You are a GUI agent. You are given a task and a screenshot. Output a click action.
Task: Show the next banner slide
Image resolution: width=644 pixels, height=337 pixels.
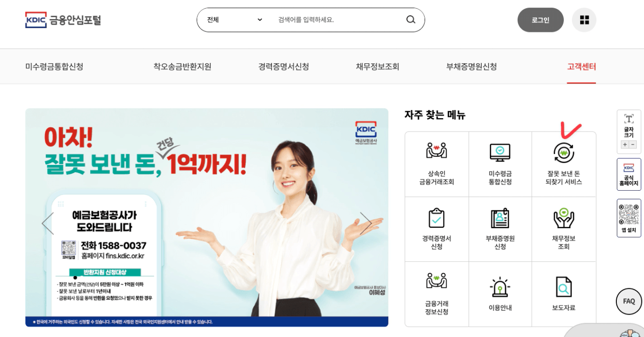[x=366, y=223]
